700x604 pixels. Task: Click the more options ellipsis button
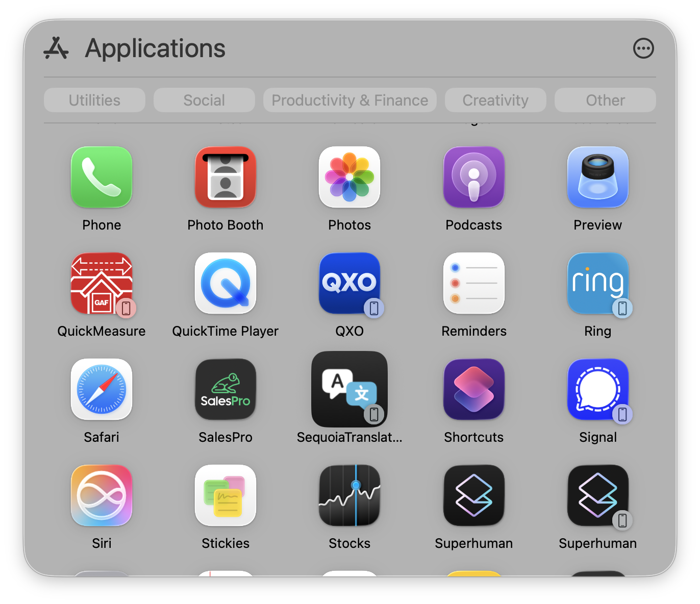[x=643, y=48]
